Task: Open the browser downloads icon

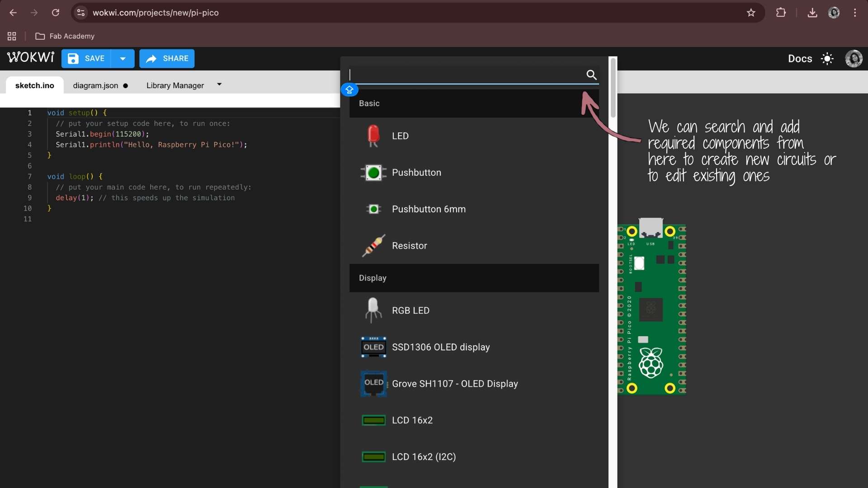Action: [812, 13]
